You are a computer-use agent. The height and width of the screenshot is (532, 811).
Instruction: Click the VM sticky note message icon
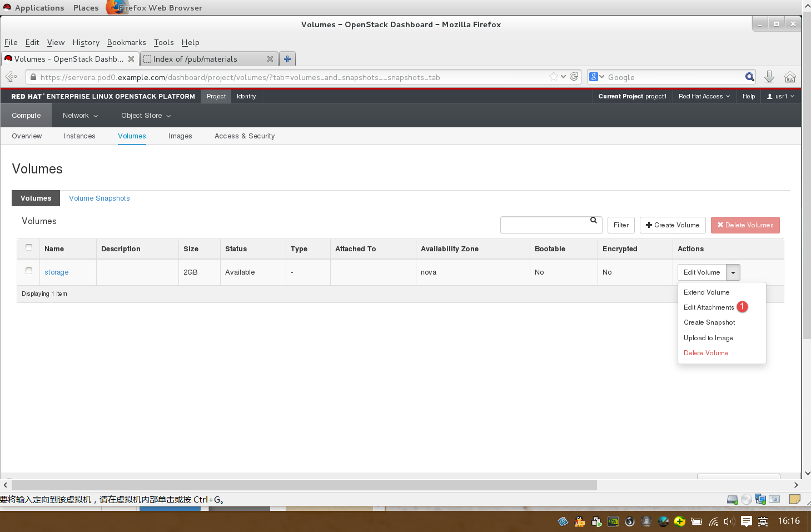795,499
